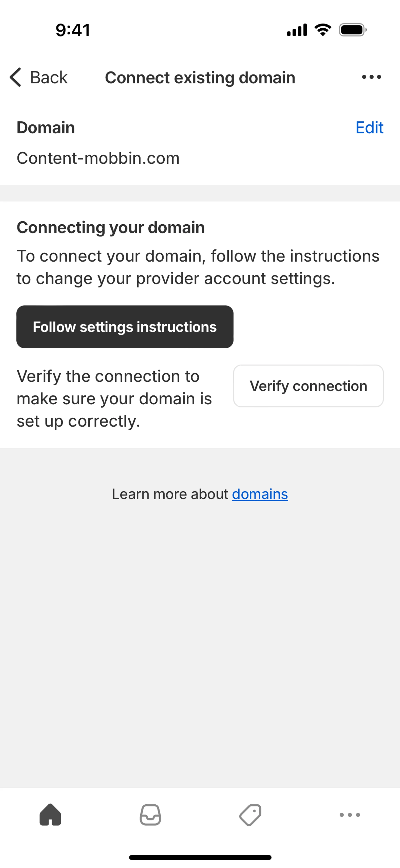Click the Edit link beside Domain
Image resolution: width=400 pixels, height=868 pixels.
pos(369,128)
